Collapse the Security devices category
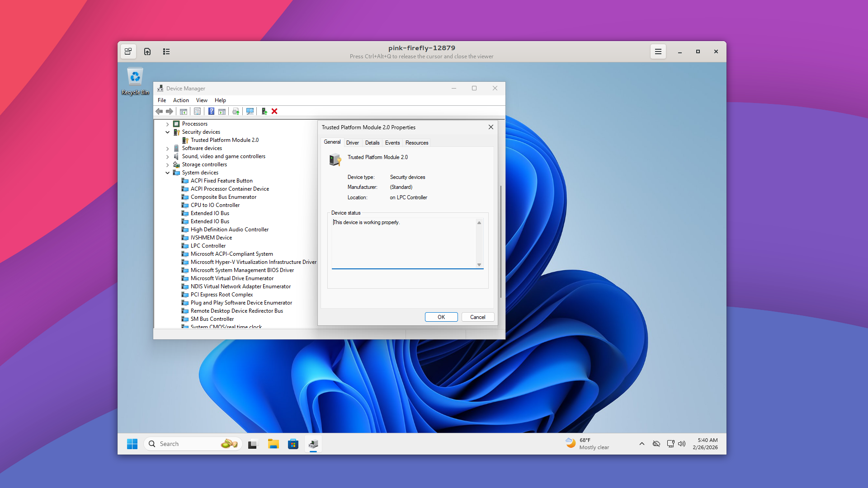The height and width of the screenshot is (488, 868). tap(168, 132)
